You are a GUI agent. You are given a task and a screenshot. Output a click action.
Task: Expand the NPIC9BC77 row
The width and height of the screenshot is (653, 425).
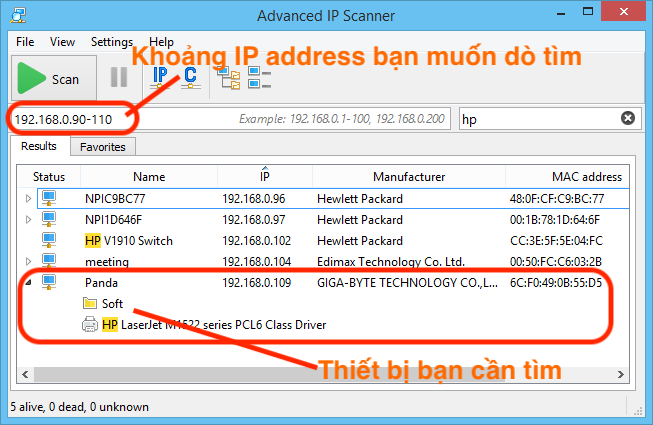click(28, 199)
